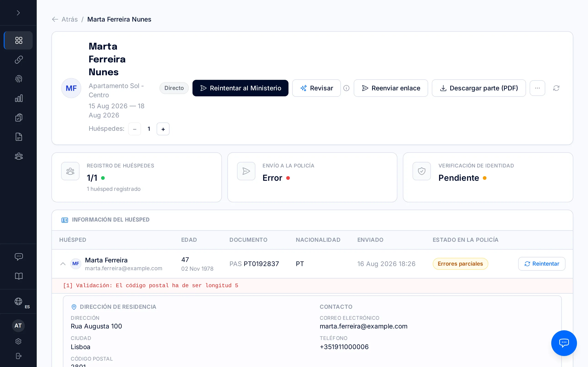The image size is (588, 367).
Task: Open the guests group icon in sidebar
Action: [x=18, y=156]
